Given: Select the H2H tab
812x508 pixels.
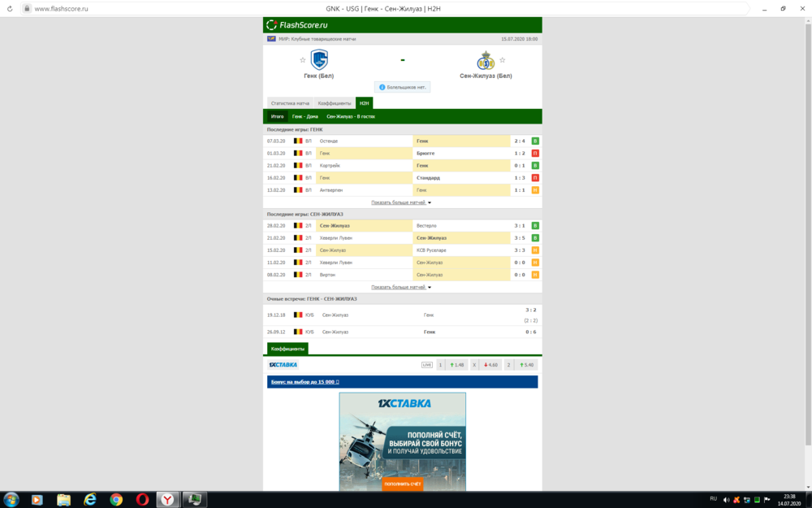Looking at the screenshot, I should point(364,103).
